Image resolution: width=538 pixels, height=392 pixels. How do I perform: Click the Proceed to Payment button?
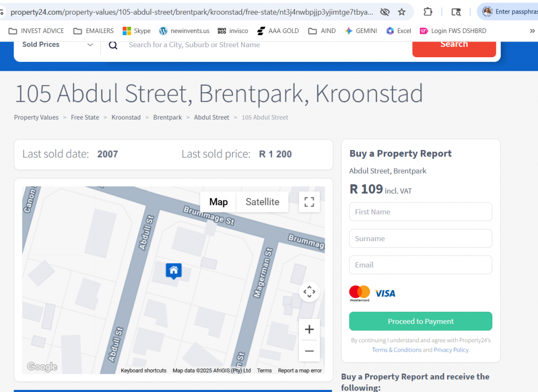[420, 321]
